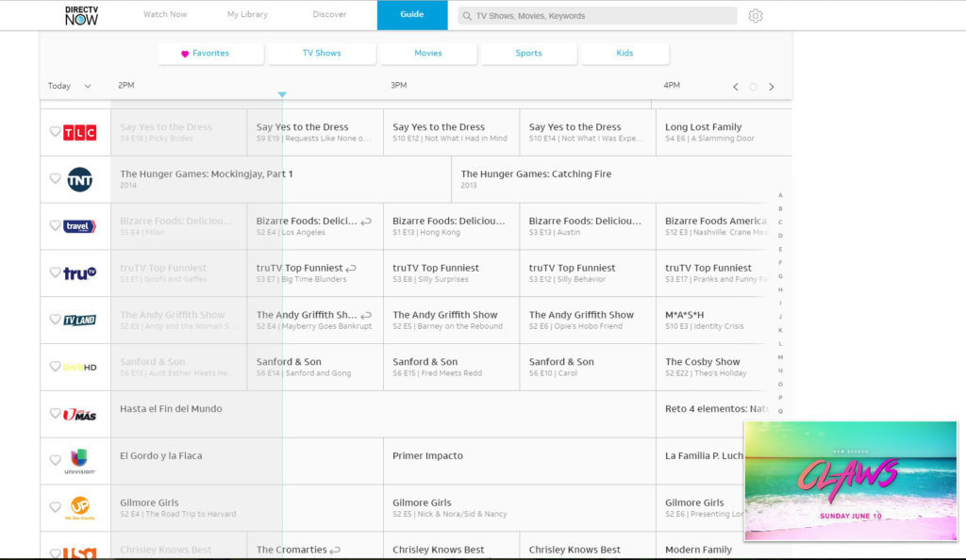
Task: Jump to current time circle button
Action: click(x=753, y=87)
